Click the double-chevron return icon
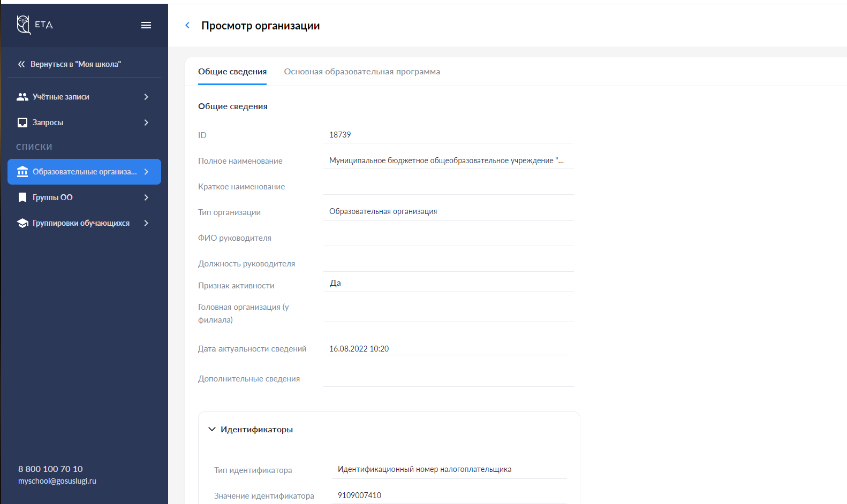This screenshot has width=847, height=504. (21, 64)
